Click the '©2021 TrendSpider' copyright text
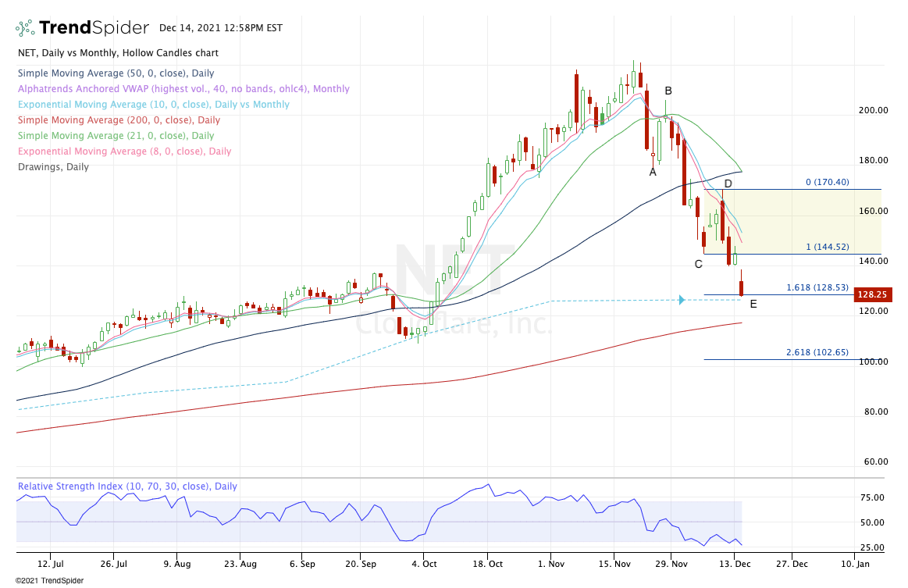 click(49, 580)
